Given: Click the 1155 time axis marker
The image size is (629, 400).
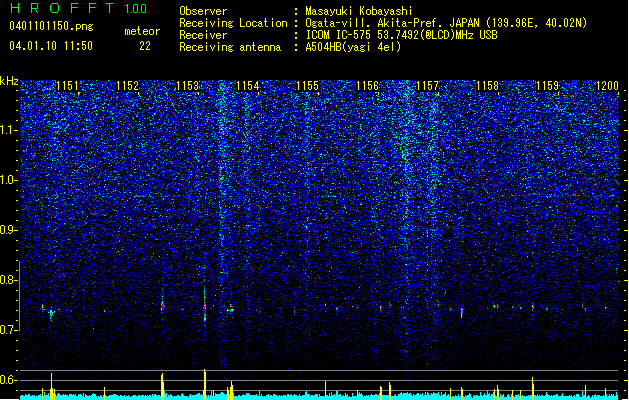Looking at the screenshot, I should point(307,86).
